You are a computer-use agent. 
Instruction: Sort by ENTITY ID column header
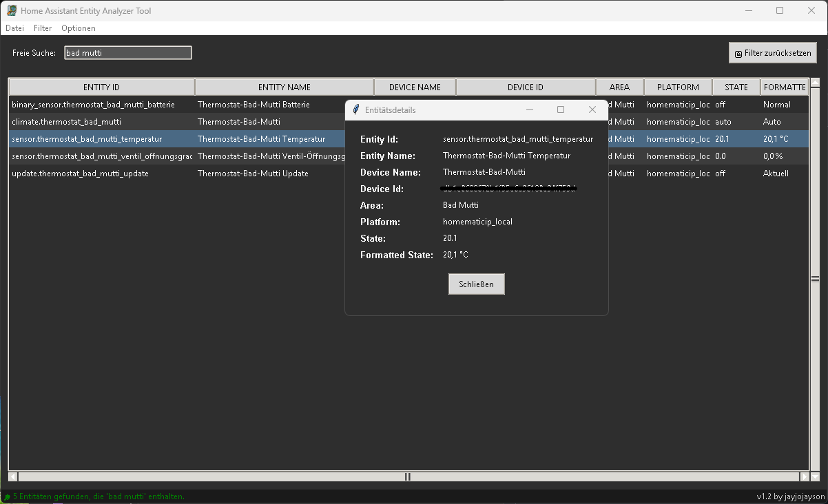click(x=101, y=87)
